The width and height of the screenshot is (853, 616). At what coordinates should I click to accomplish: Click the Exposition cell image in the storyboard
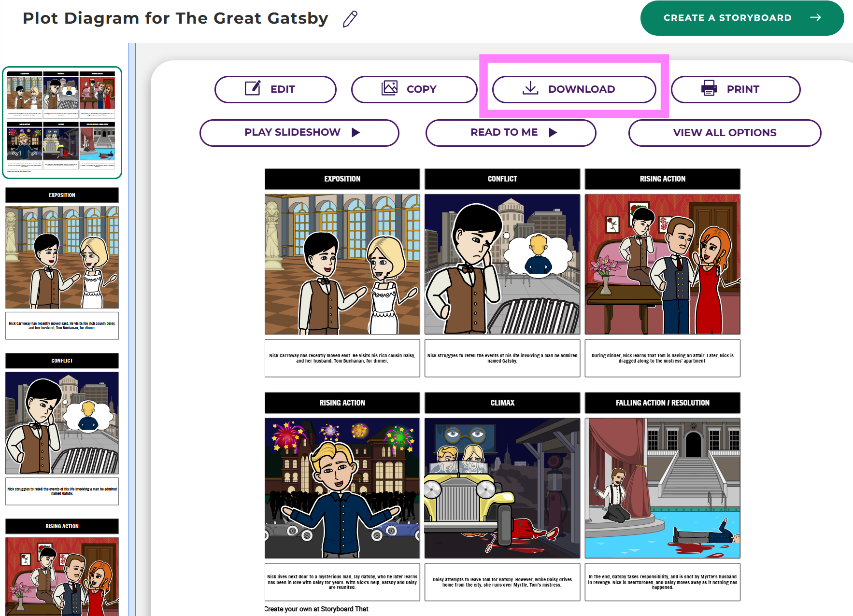click(x=342, y=264)
